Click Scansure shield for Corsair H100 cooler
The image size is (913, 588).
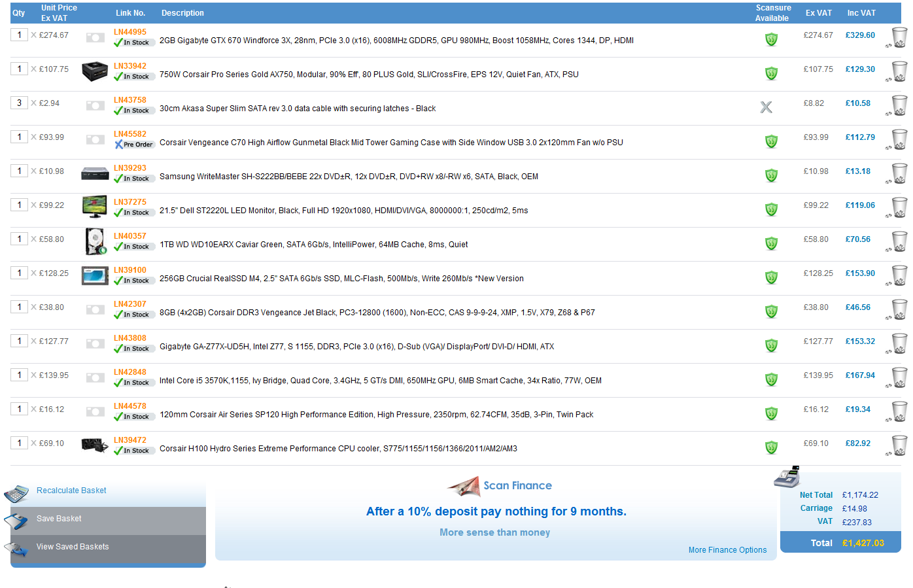772,447
